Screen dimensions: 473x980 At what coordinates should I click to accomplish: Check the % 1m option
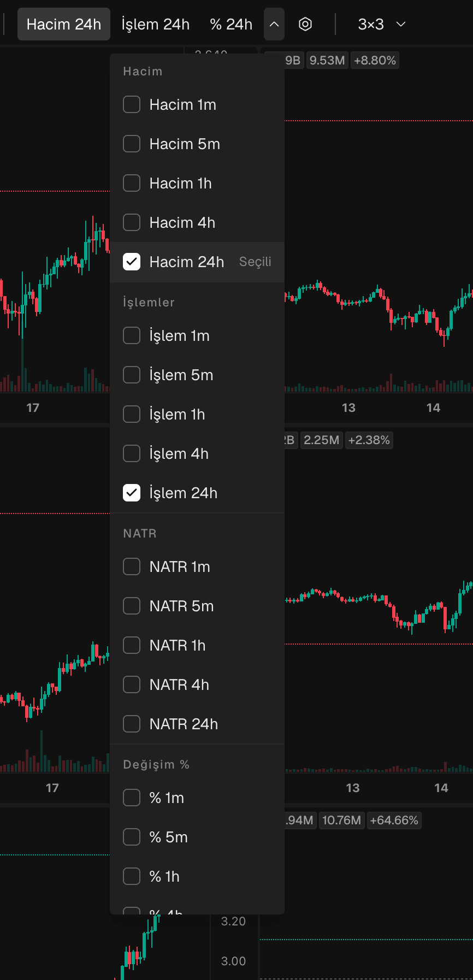[132, 798]
